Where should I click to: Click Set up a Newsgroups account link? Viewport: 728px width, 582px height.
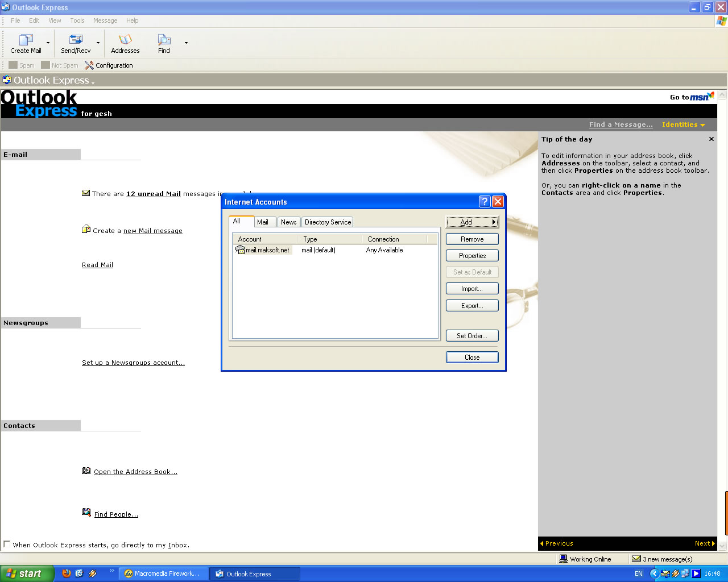133,363
